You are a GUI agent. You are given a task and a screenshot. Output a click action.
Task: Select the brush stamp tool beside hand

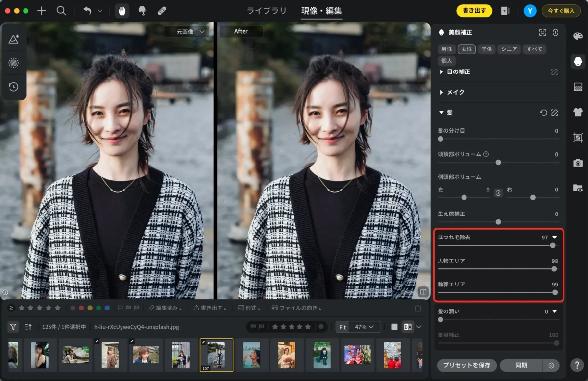click(x=142, y=11)
